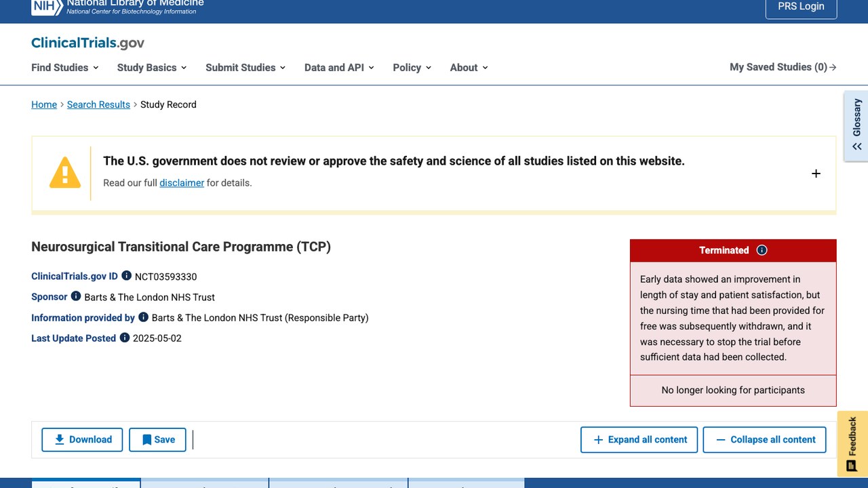Click the sponsor name Barts & The London NHS Trust

pyautogui.click(x=150, y=297)
